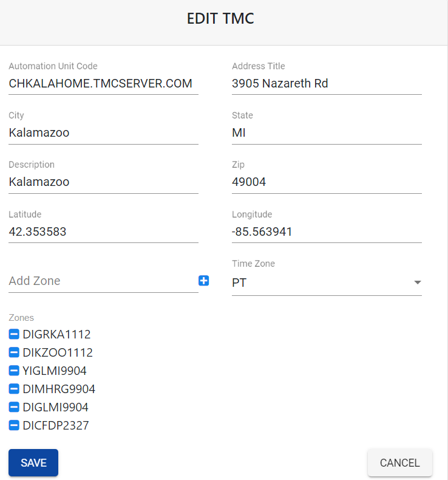This screenshot has width=448, height=480.
Task: Click the Zones section label
Action: [x=21, y=318]
